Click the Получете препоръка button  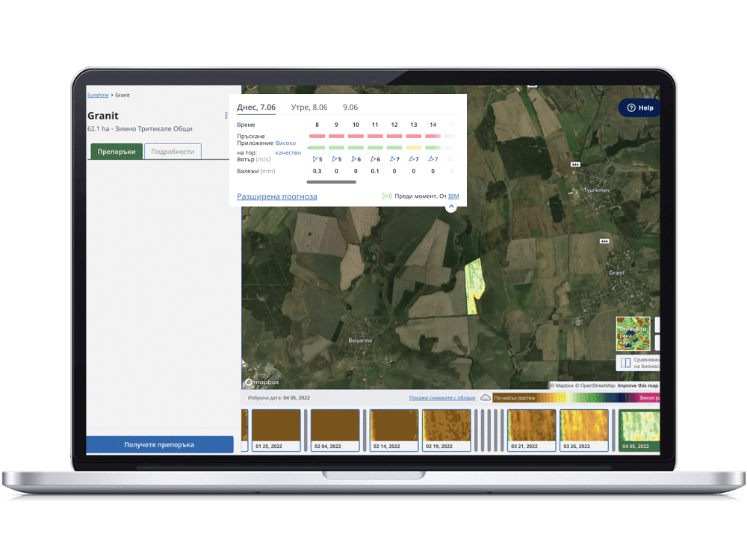[x=159, y=444]
